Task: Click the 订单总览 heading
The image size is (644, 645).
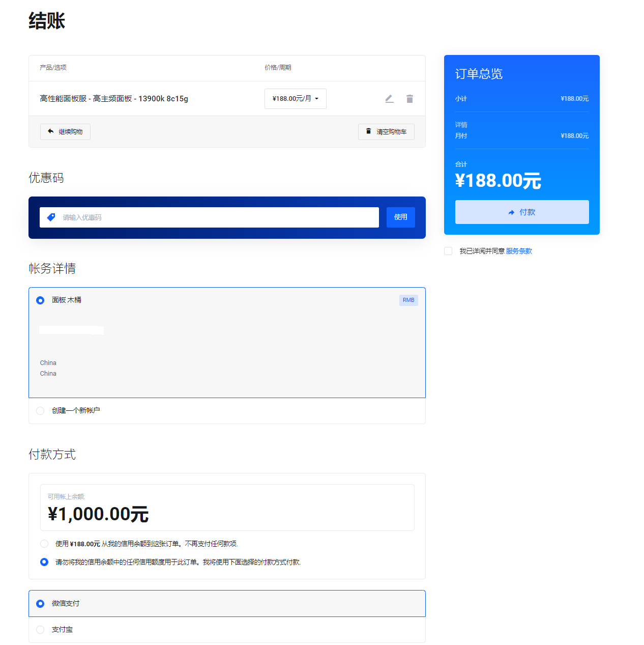Action: point(479,74)
